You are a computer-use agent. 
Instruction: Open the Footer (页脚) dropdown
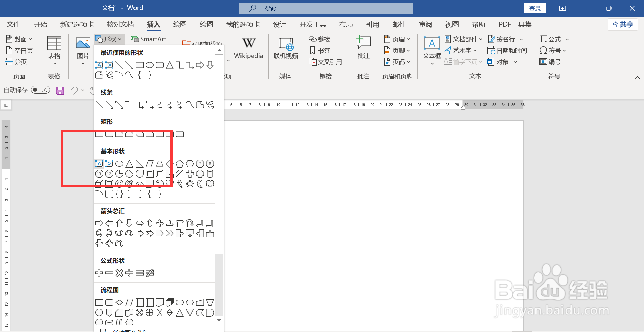coord(397,51)
